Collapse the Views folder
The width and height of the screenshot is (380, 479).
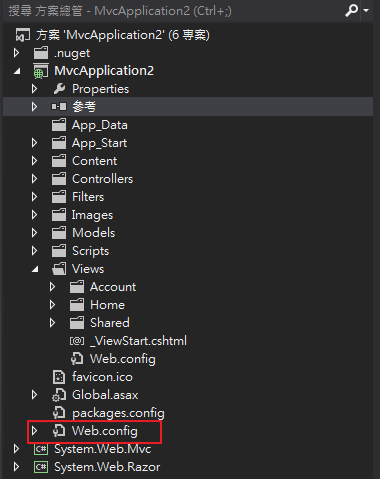[x=35, y=269]
